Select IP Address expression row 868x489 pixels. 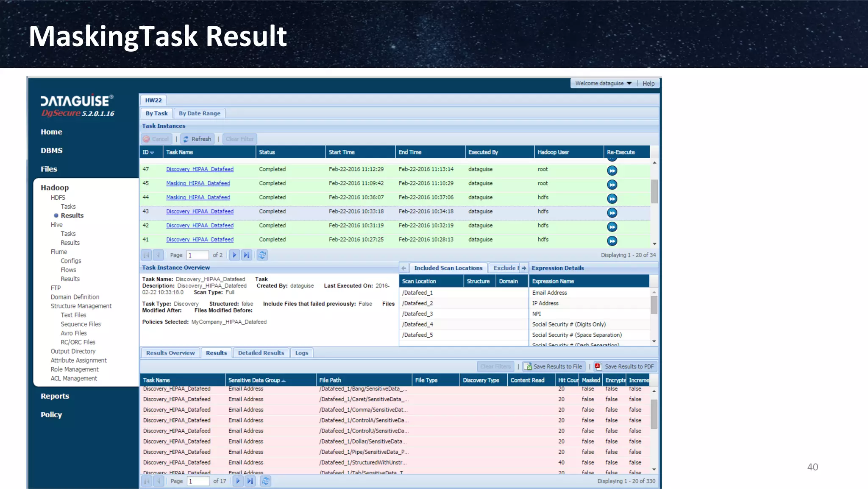(589, 303)
